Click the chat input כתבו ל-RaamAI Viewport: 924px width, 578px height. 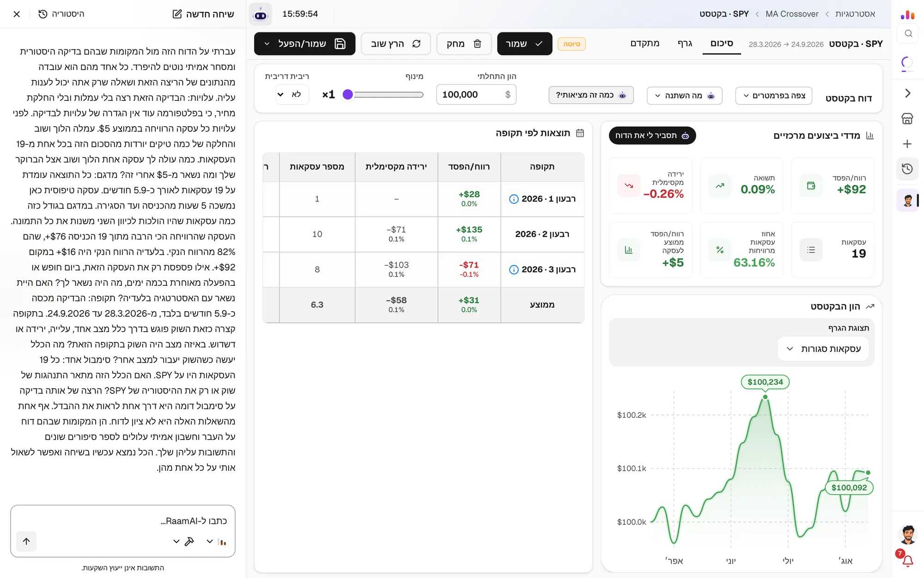click(x=123, y=521)
